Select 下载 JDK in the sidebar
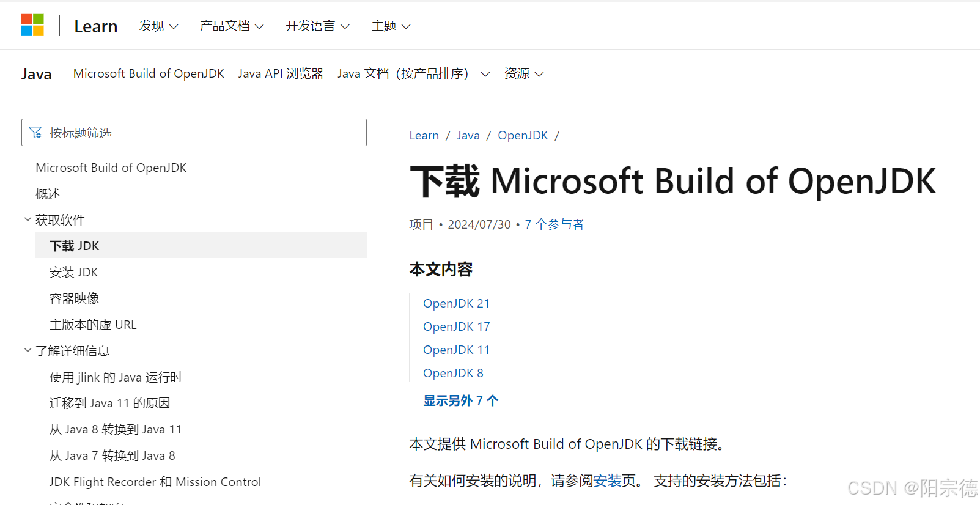Viewport: 980px width, 505px height. (x=201, y=245)
